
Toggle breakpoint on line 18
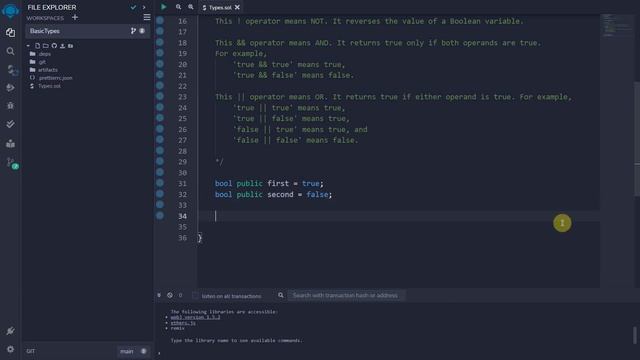pos(160,42)
